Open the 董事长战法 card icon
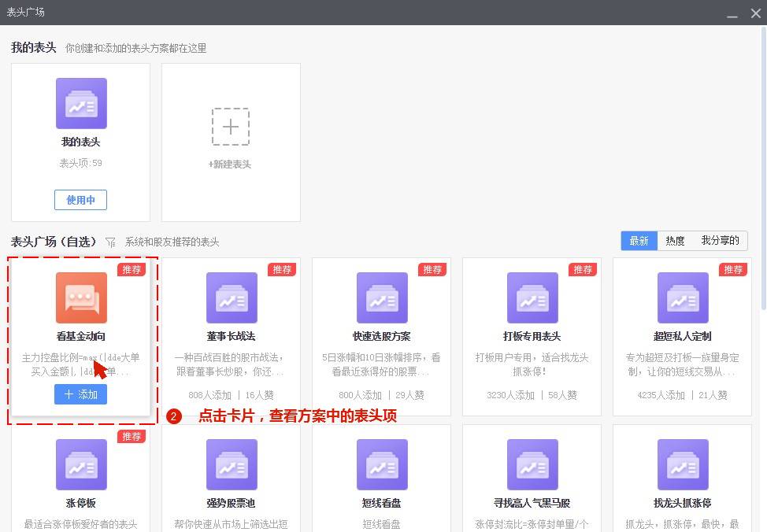767x532 pixels. [232, 297]
